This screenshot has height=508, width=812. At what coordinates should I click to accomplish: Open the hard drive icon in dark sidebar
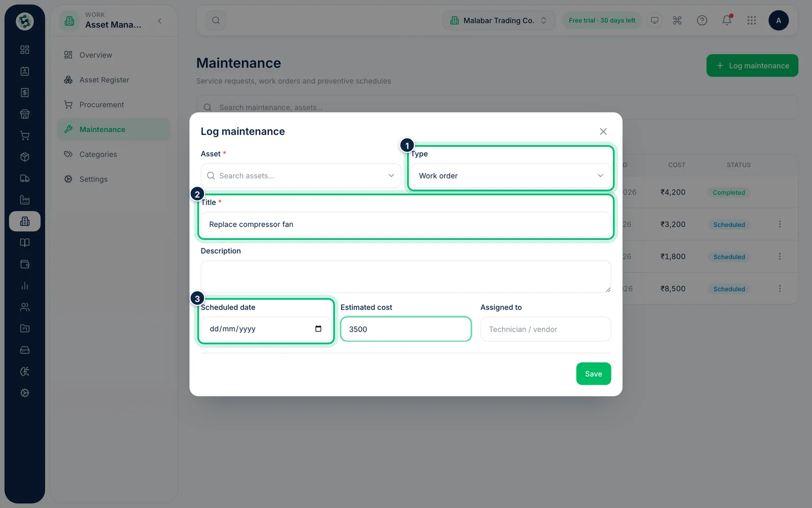(24, 350)
